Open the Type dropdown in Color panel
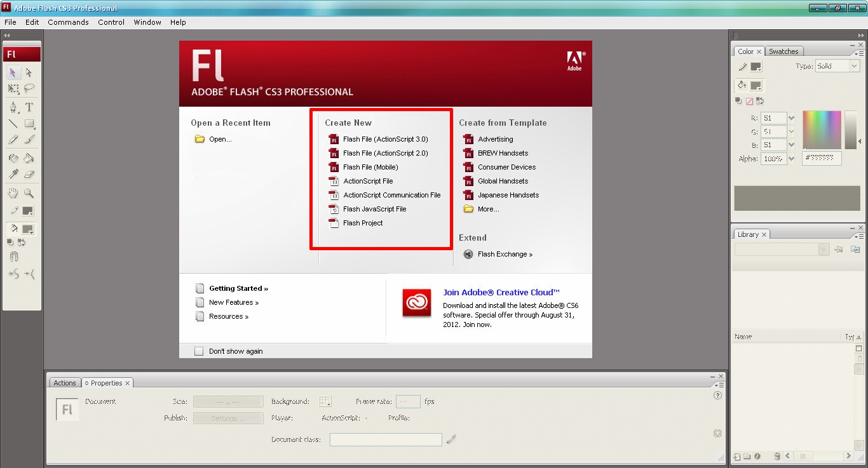This screenshot has height=468, width=868. pos(855,65)
